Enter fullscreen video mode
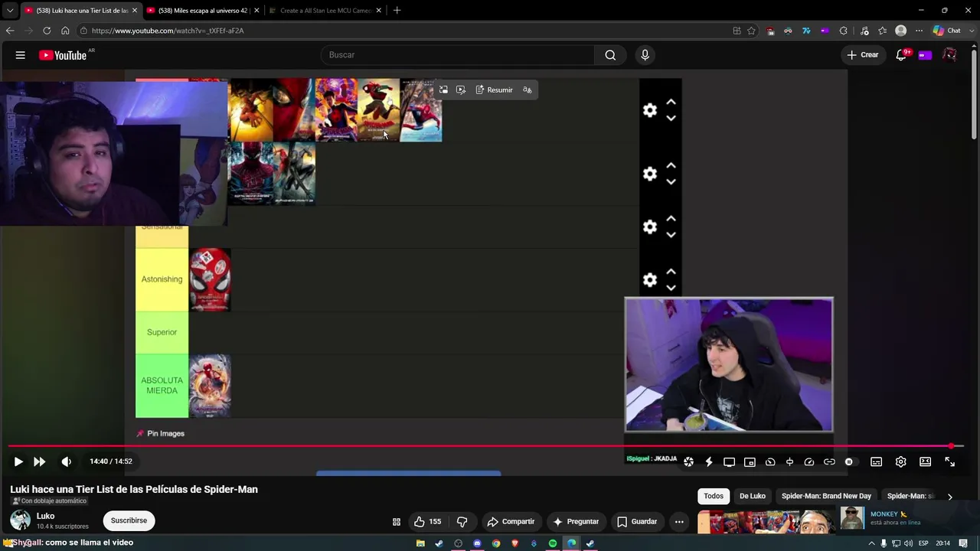This screenshot has height=551, width=980. (x=950, y=462)
